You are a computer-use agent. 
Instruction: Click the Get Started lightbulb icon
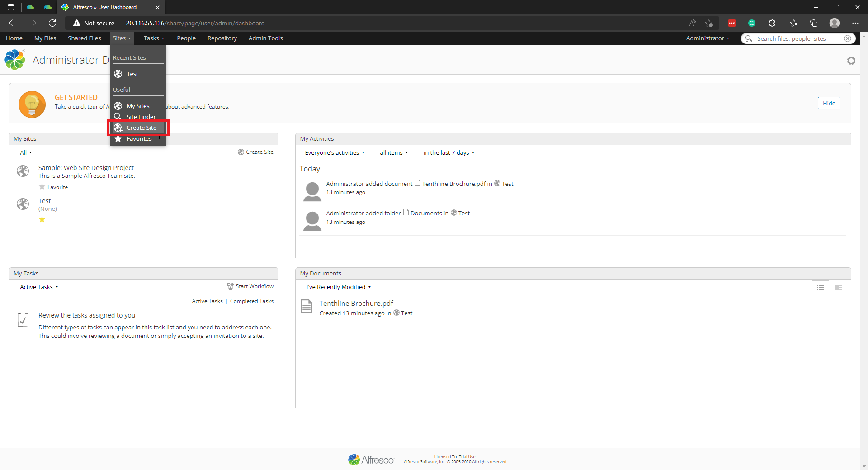click(32, 104)
